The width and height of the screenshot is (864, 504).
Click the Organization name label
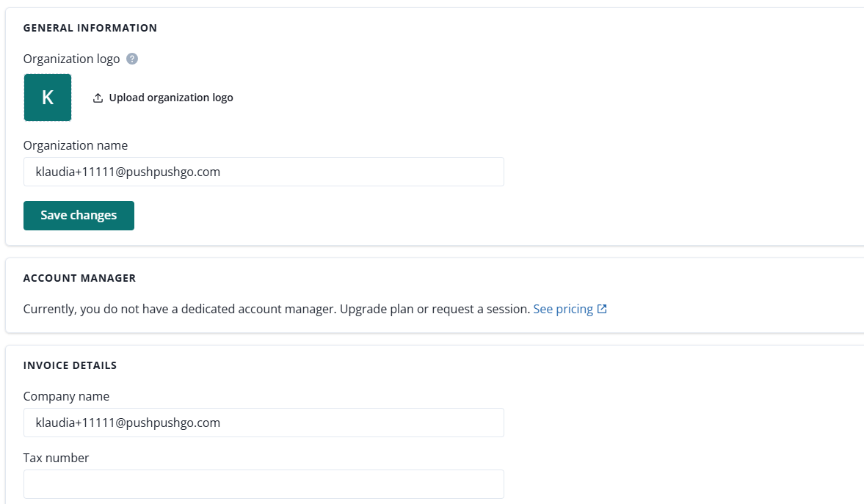75,145
